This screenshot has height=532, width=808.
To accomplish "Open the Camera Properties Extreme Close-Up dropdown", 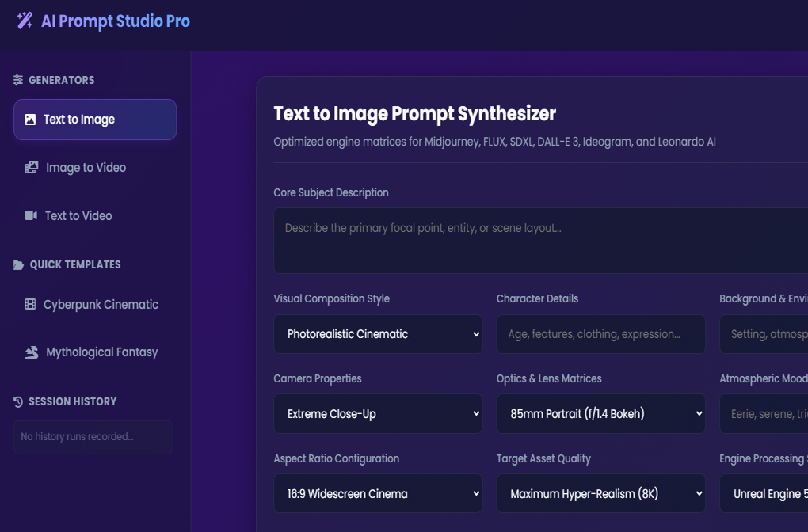I will 378,413.
